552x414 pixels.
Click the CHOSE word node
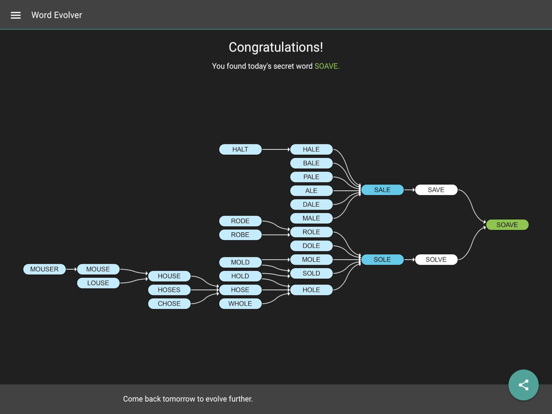coord(169,303)
